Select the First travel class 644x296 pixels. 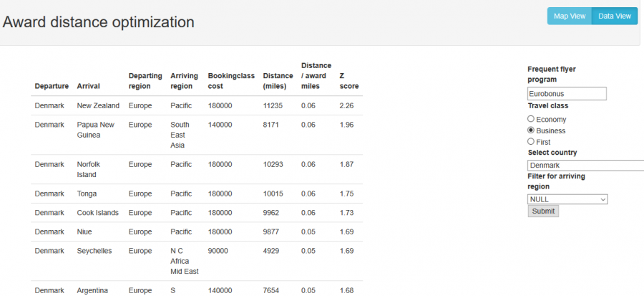[531, 142]
